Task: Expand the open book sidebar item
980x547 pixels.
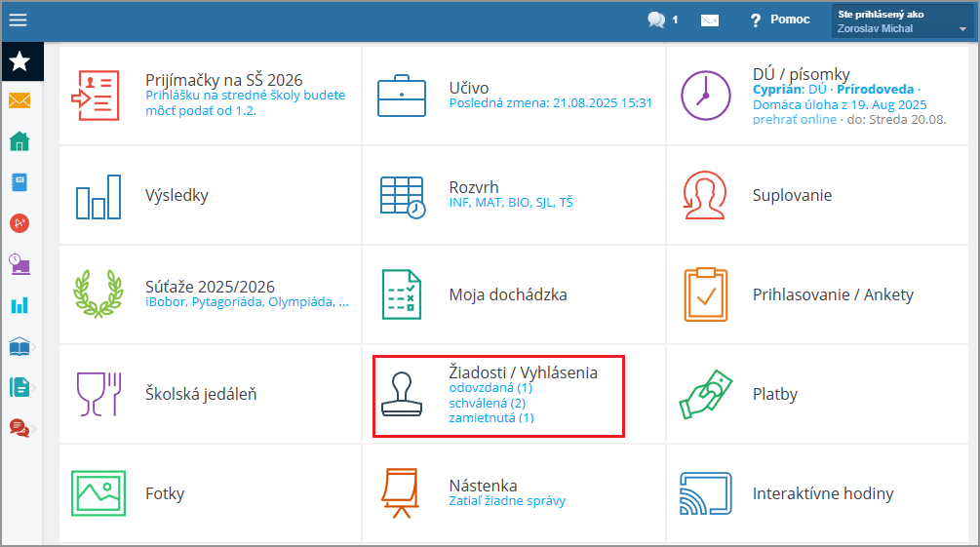Action: point(20,347)
